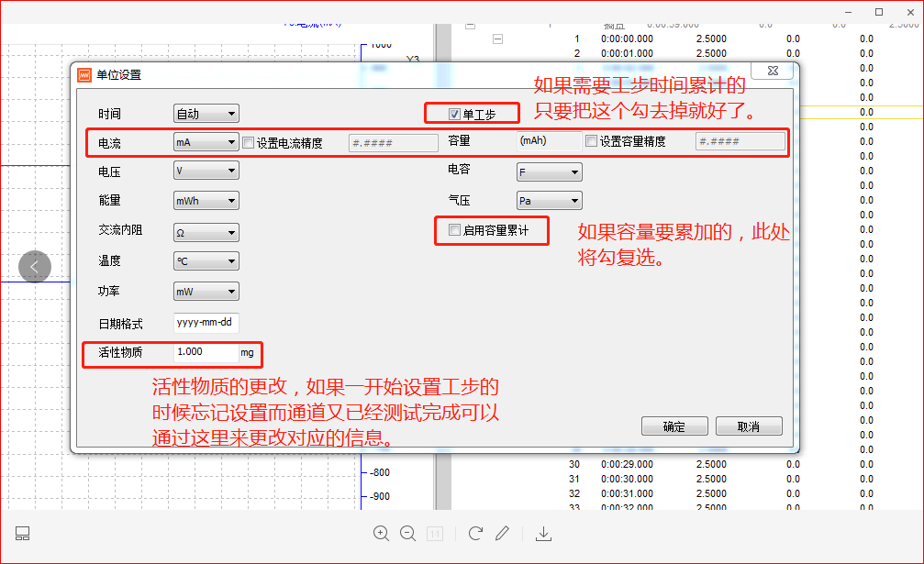Open the pencil edit tool
924x564 pixels.
click(502, 534)
